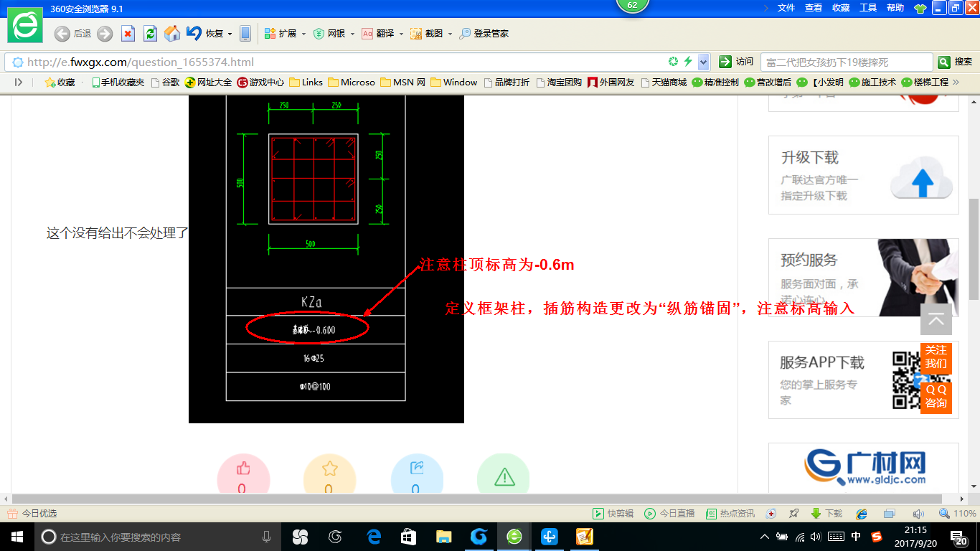Expand the 恢复 dropdown arrow
The image size is (980, 551).
[230, 34]
